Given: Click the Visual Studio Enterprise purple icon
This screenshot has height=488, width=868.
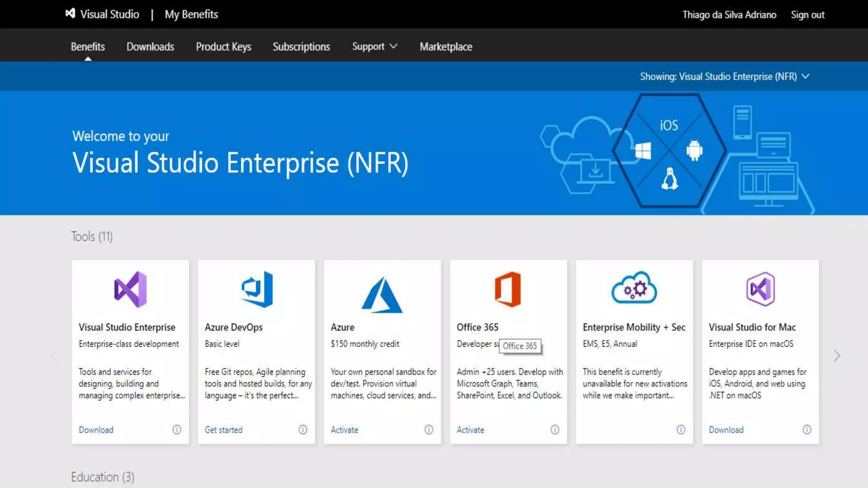Looking at the screenshot, I should coord(131,289).
